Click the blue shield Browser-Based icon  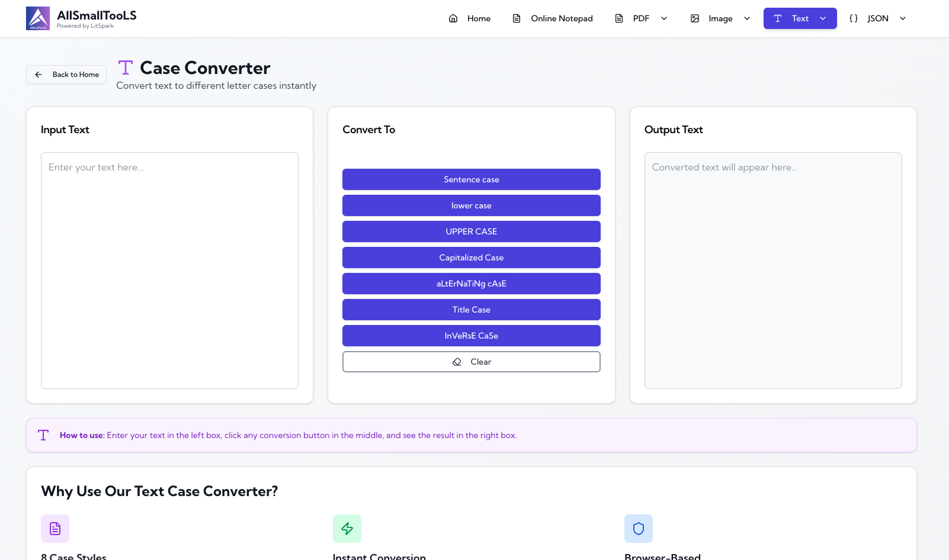coord(638,528)
